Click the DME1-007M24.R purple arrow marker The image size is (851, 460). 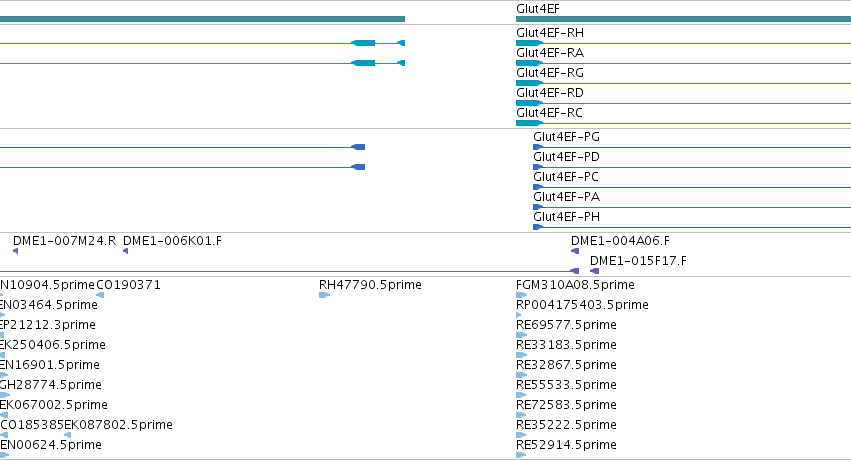(16, 251)
